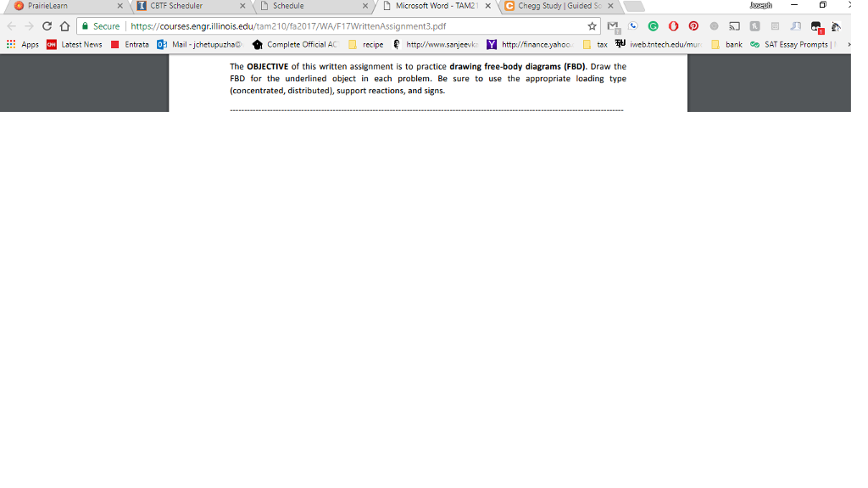Open the Grammarly extension
868x488 pixels.
pyautogui.click(x=653, y=26)
